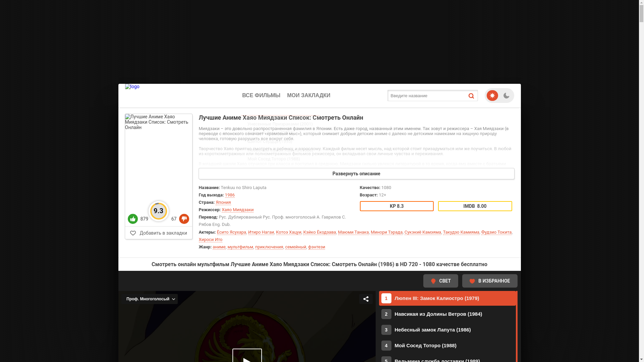Click the 9.3 rating circle
644x362 pixels.
pos(159,211)
